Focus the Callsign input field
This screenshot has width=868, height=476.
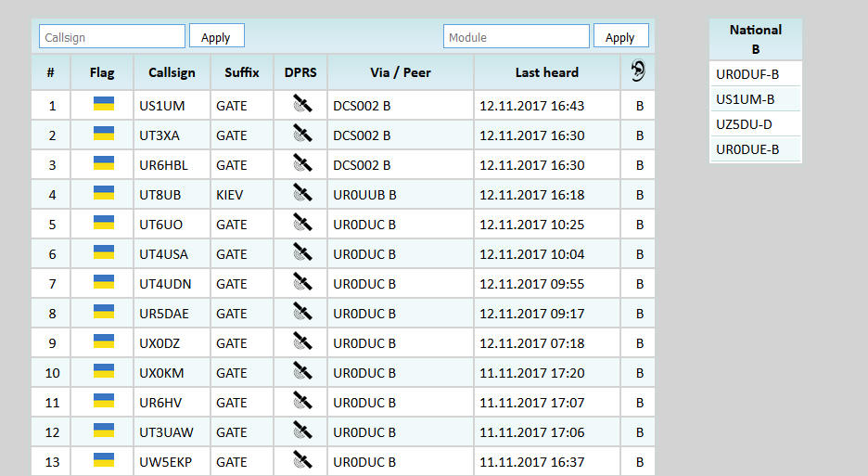[x=112, y=37]
